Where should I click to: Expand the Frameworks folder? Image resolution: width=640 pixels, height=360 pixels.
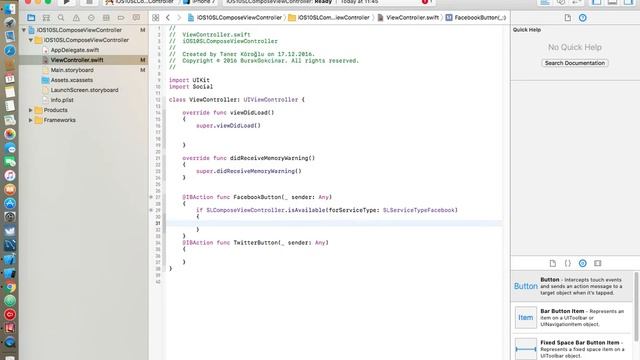pyautogui.click(x=31, y=120)
